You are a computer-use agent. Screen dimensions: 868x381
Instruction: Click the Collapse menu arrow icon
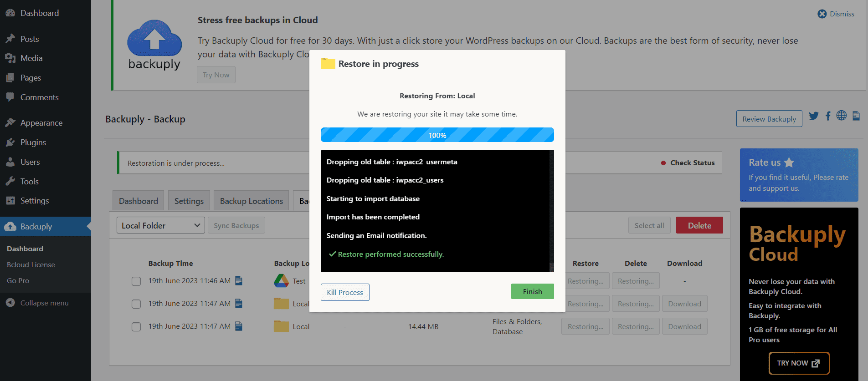coord(10,303)
